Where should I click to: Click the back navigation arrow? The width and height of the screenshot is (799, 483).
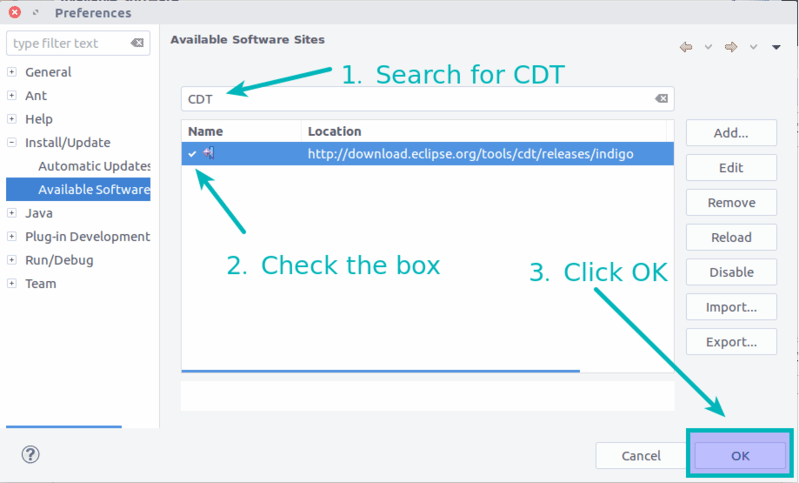(x=686, y=47)
